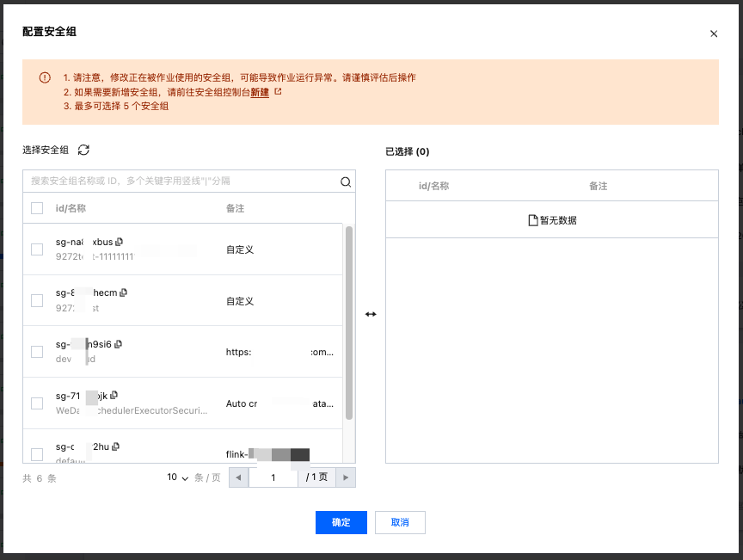Image resolution: width=743 pixels, height=560 pixels.
Task: Go to previous page arrow
Action: [239, 477]
